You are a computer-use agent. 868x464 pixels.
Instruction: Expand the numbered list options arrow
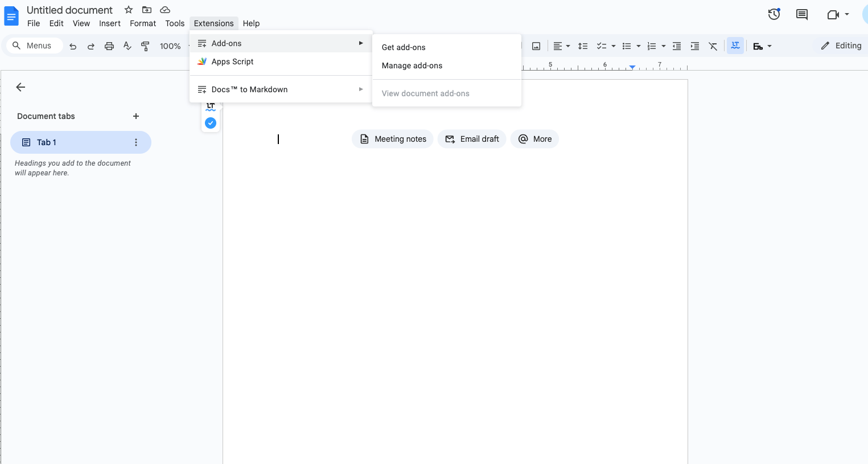click(664, 46)
